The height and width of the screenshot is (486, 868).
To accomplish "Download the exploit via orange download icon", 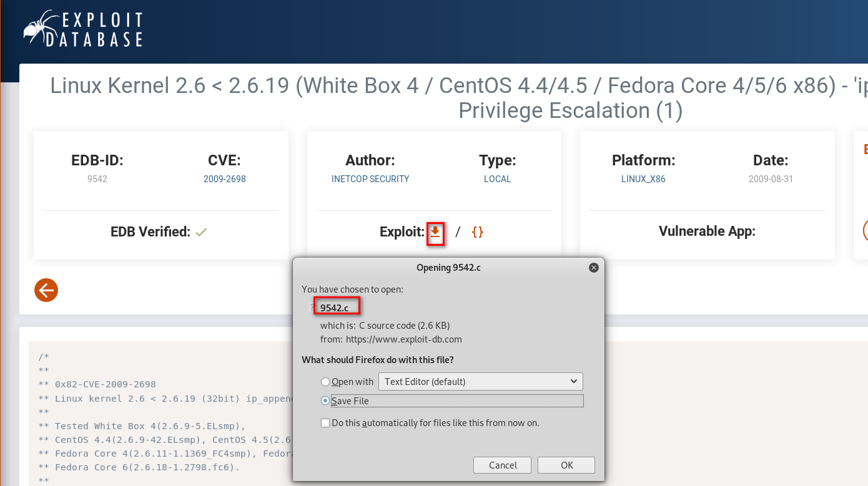I will (x=435, y=232).
